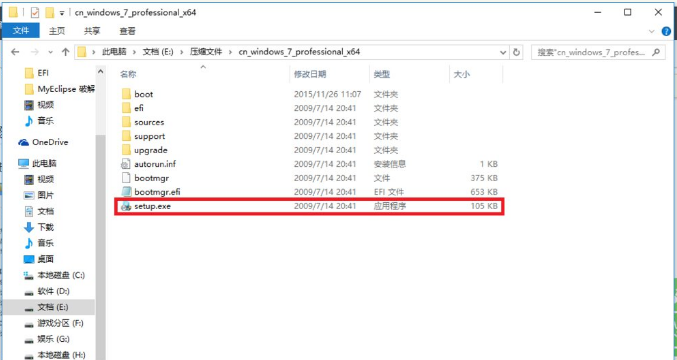Click cn_windows_7_professional_x64 breadcrumb segment

[299, 52]
